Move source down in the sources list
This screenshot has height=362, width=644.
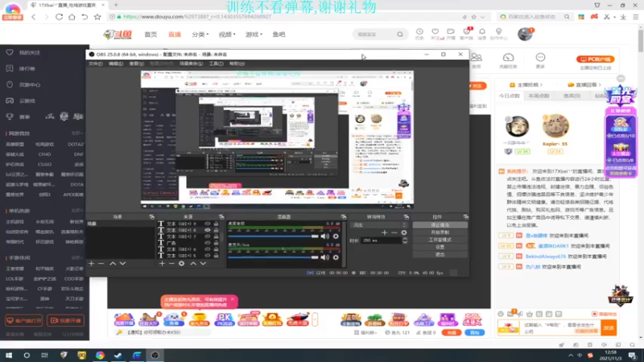pos(203,264)
